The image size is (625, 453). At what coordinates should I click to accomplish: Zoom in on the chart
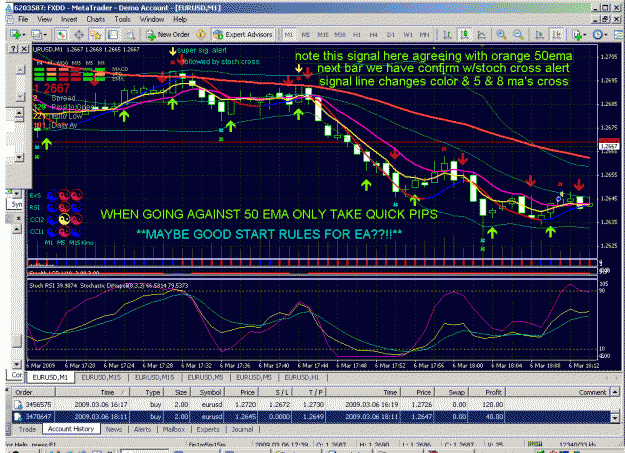pyautogui.click(x=501, y=35)
